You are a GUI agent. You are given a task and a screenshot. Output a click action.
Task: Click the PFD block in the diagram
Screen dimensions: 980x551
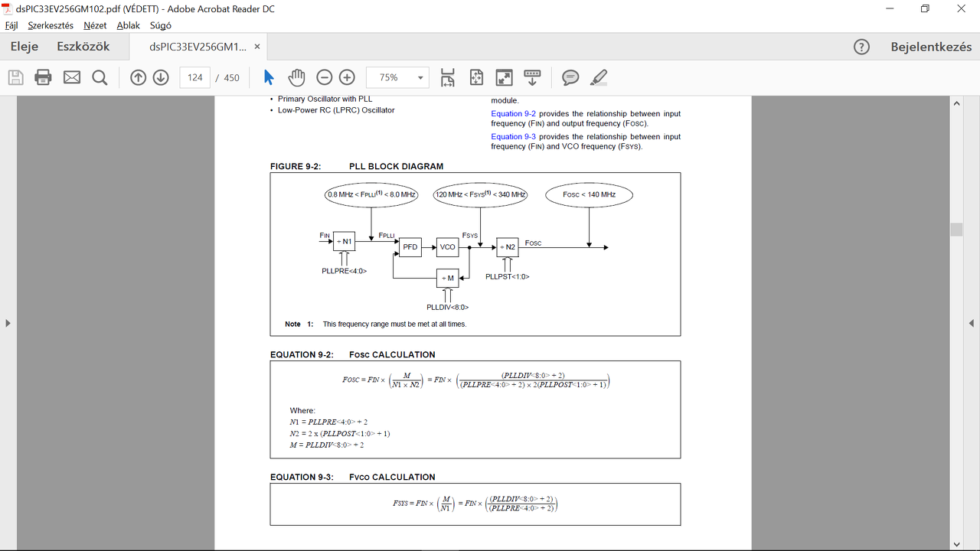coord(410,247)
